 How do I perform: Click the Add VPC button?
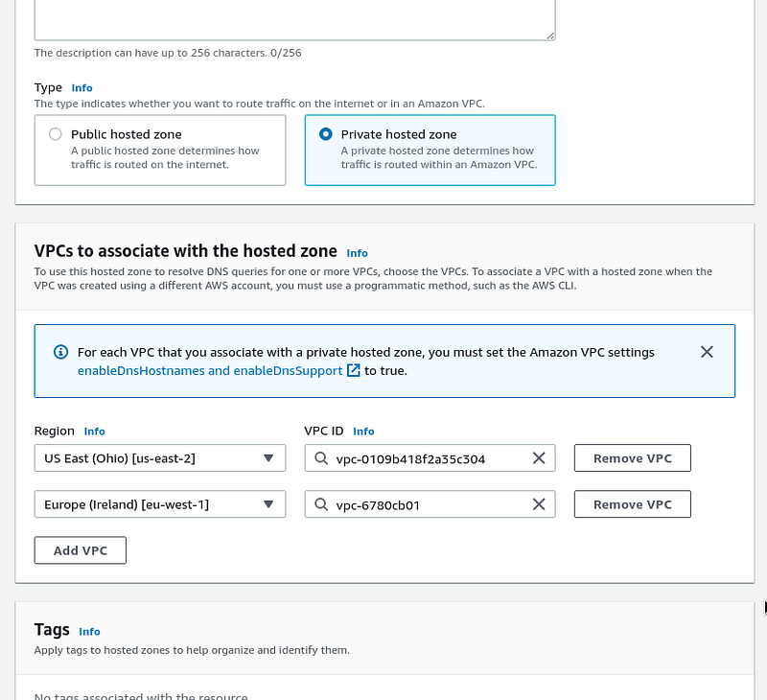(x=81, y=550)
